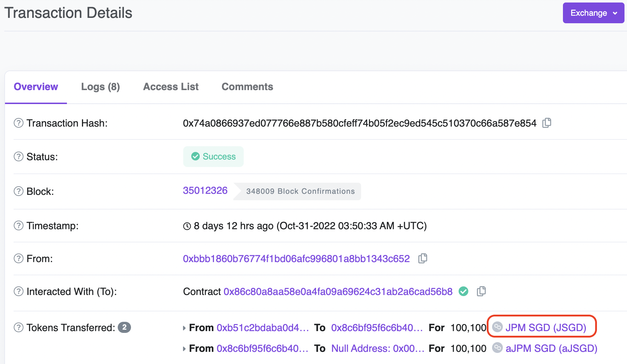Expand the second token transfer row arrow
The width and height of the screenshot is (627, 364).
click(184, 349)
